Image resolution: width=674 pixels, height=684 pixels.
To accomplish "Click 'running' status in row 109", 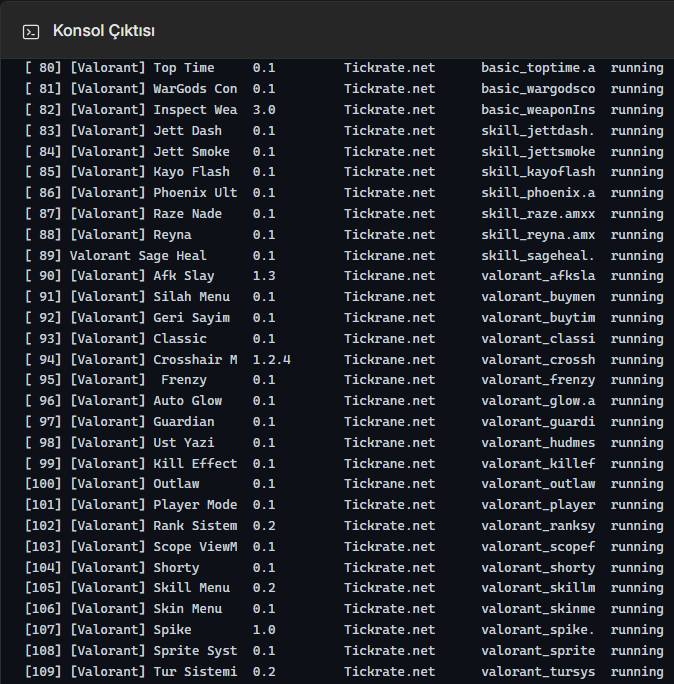I will pyautogui.click(x=637, y=672).
